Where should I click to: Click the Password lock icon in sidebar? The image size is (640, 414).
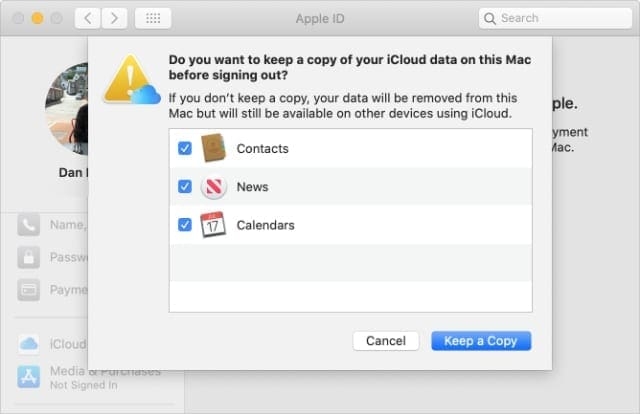28,257
